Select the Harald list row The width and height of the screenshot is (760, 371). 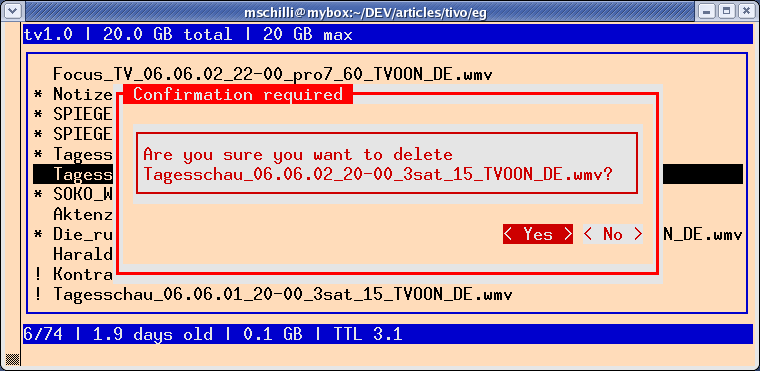tap(82, 254)
